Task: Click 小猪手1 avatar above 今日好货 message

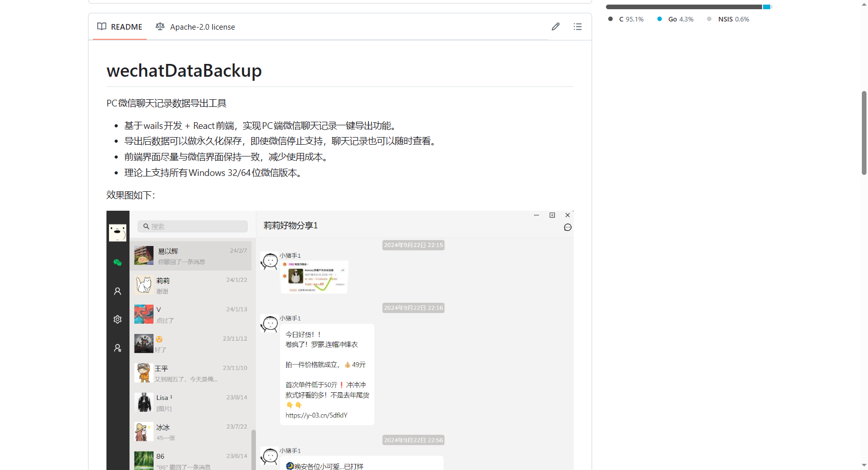Action: pyautogui.click(x=269, y=324)
